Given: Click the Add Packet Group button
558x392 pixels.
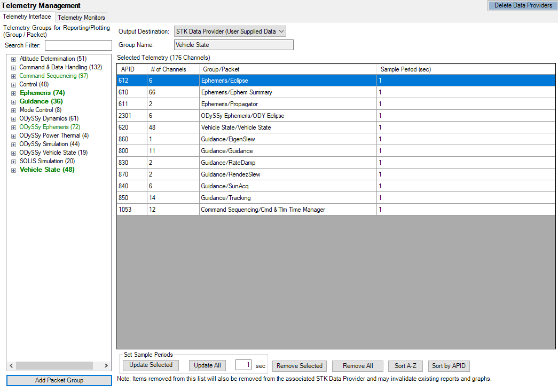Looking at the screenshot, I should coord(59,380).
